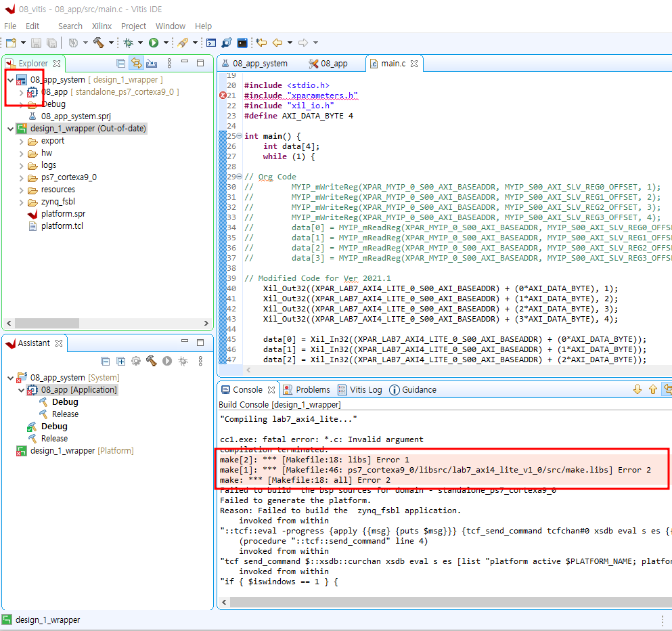Collapse design_1_wrapper in Explorer tree

click(x=10, y=129)
